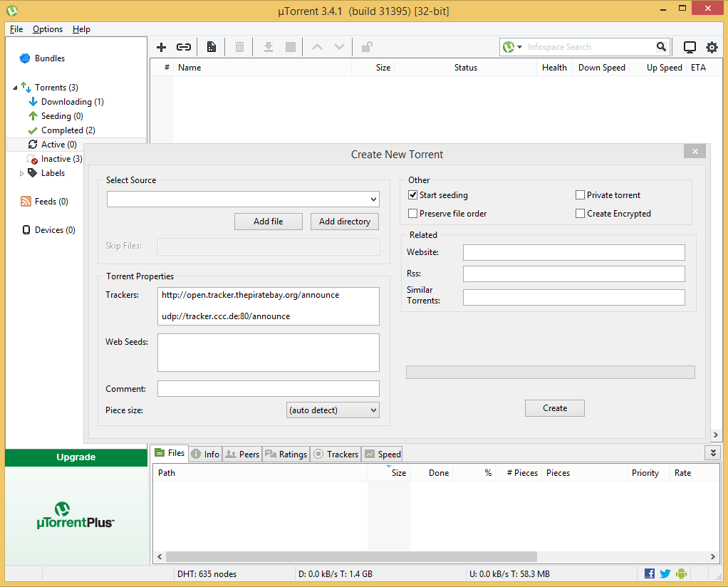Click inside the Trackers text box
728x587 pixels.
click(x=269, y=306)
